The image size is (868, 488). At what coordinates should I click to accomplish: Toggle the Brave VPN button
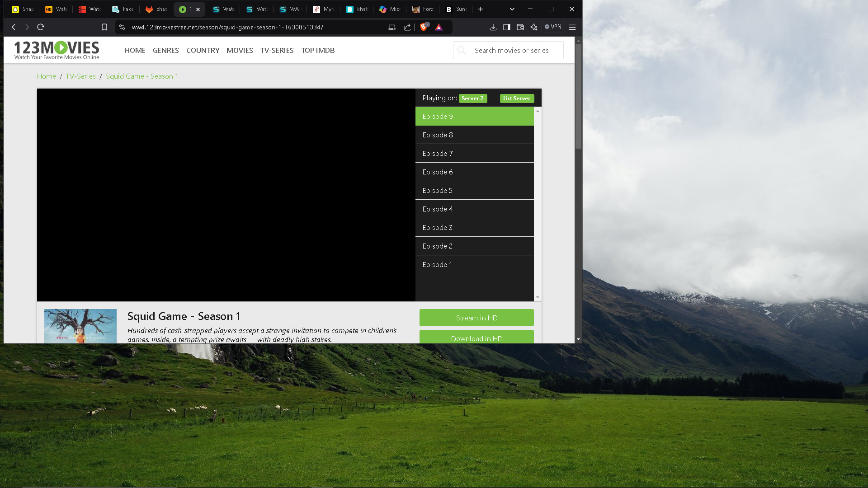coord(553,27)
